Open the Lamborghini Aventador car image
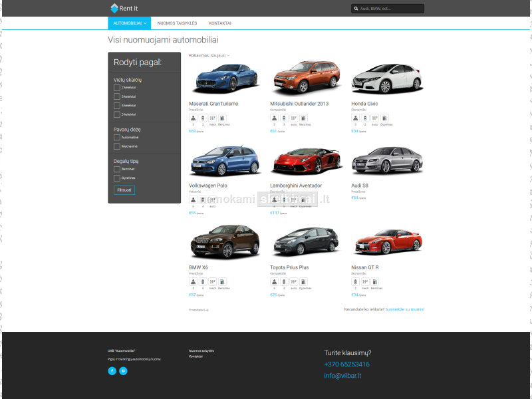The width and height of the screenshot is (532, 399). coord(307,161)
